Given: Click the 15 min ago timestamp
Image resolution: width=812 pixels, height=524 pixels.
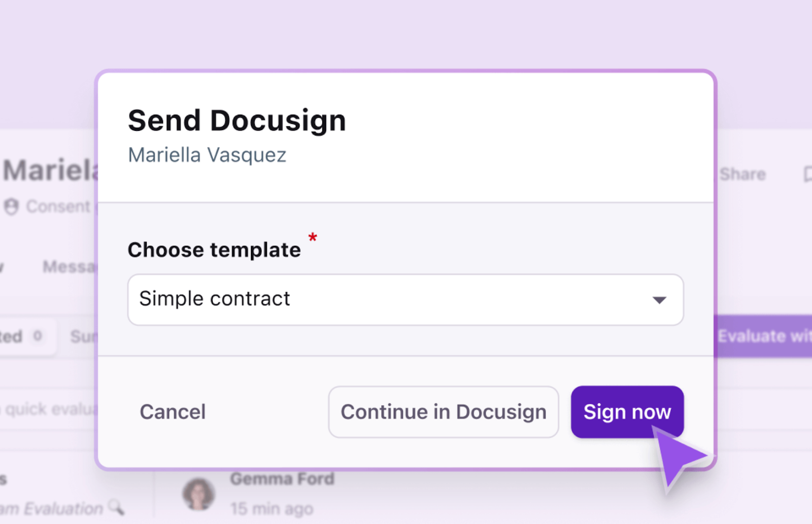Looking at the screenshot, I should pos(272,508).
